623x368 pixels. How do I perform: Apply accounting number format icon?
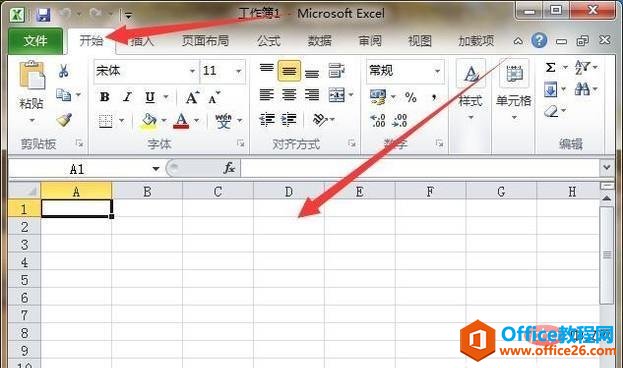coord(378,97)
